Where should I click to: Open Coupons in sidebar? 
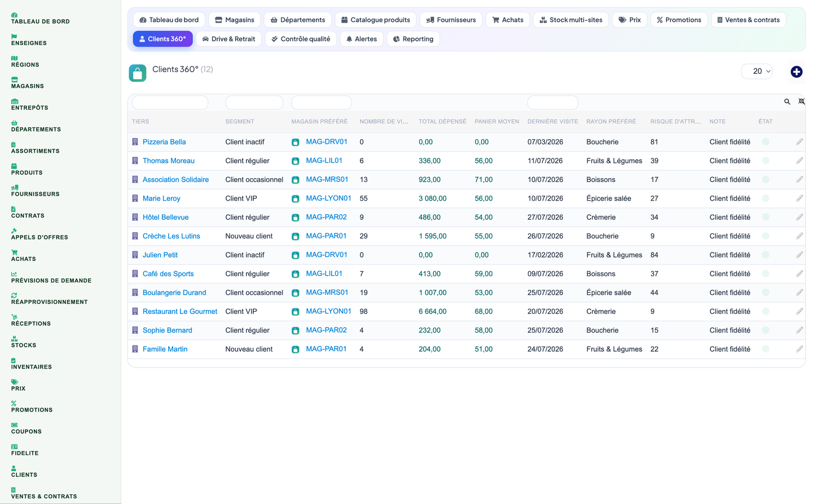pyautogui.click(x=27, y=428)
